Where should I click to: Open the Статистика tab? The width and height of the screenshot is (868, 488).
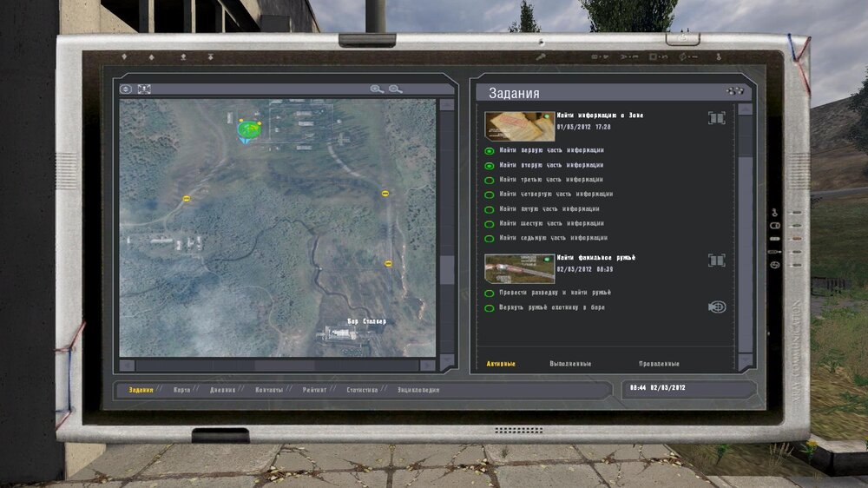[x=362, y=390]
